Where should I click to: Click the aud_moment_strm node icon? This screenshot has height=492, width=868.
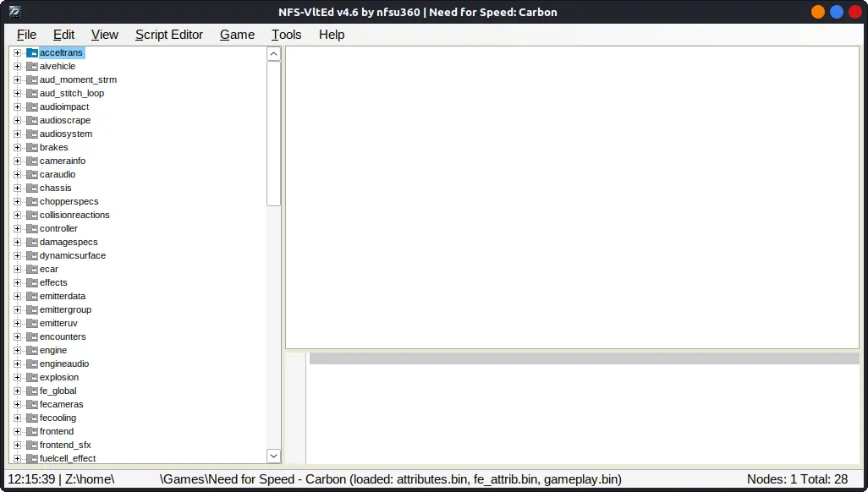tap(32, 79)
